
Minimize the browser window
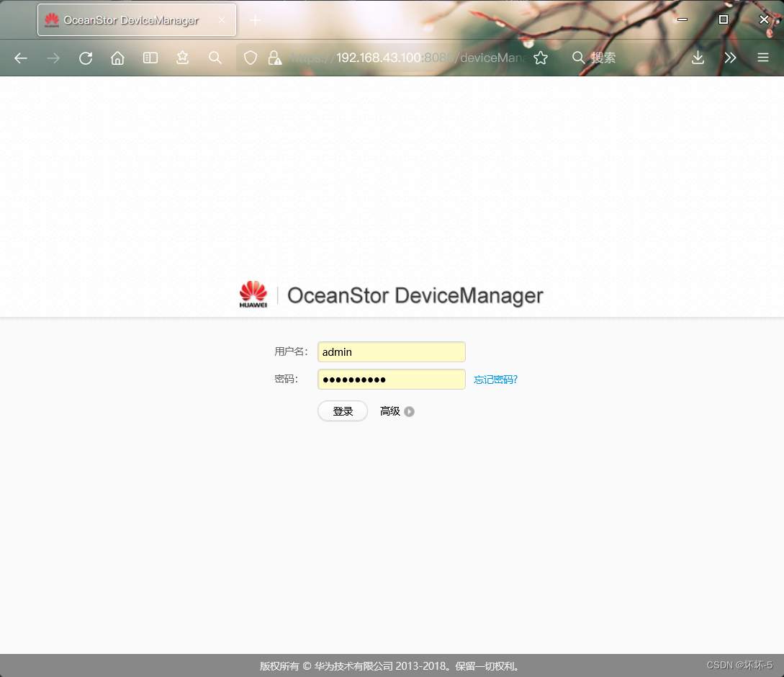pyautogui.click(x=682, y=19)
